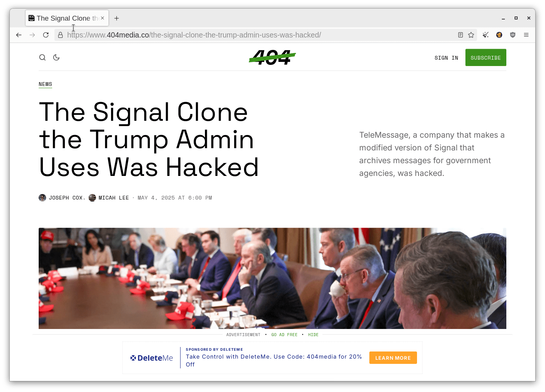Click the 404 Media logo
545x392 pixels.
[272, 57]
